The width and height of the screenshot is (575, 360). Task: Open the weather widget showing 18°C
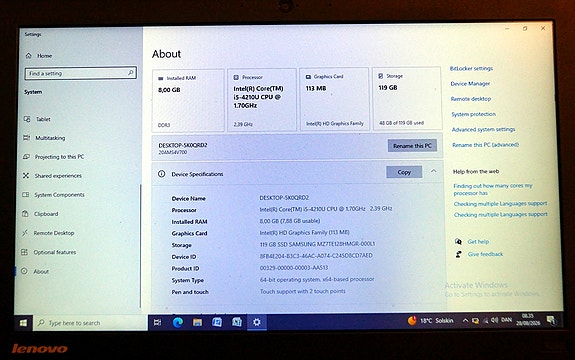(x=430, y=321)
